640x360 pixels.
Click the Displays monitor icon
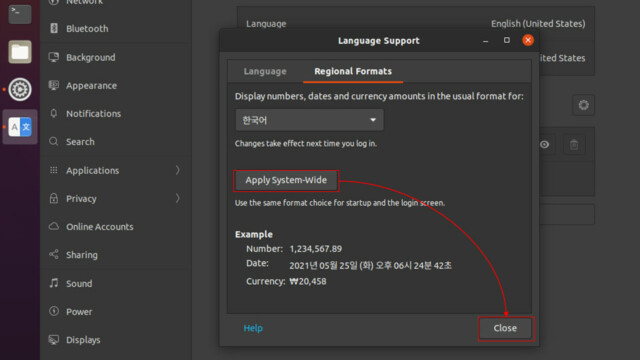click(54, 340)
